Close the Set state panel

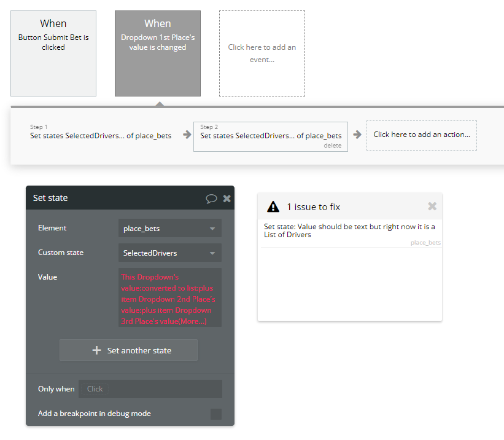pos(227,198)
